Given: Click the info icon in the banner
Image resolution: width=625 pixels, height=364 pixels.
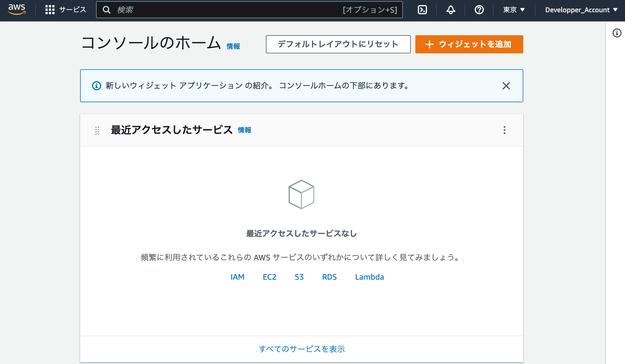Looking at the screenshot, I should tap(96, 85).
